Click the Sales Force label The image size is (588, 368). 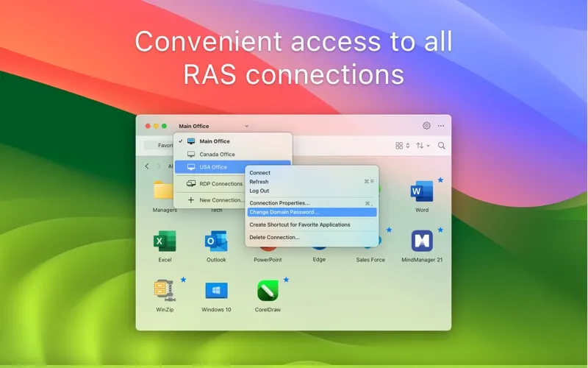pos(370,260)
